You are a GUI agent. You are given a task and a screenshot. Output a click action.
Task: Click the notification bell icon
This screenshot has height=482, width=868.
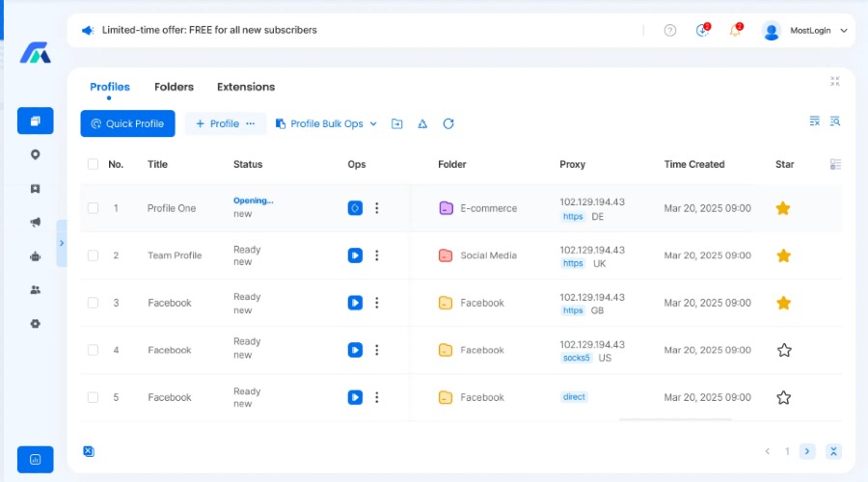tap(735, 31)
